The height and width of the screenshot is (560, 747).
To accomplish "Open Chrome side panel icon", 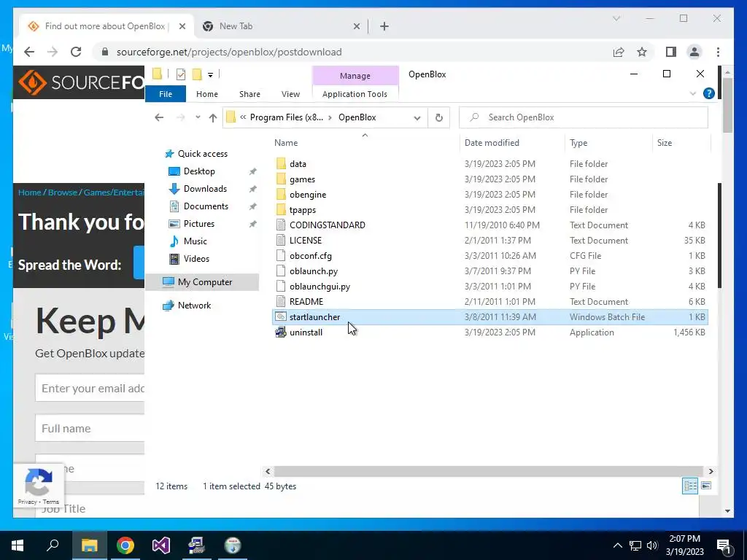I will pos(671,52).
